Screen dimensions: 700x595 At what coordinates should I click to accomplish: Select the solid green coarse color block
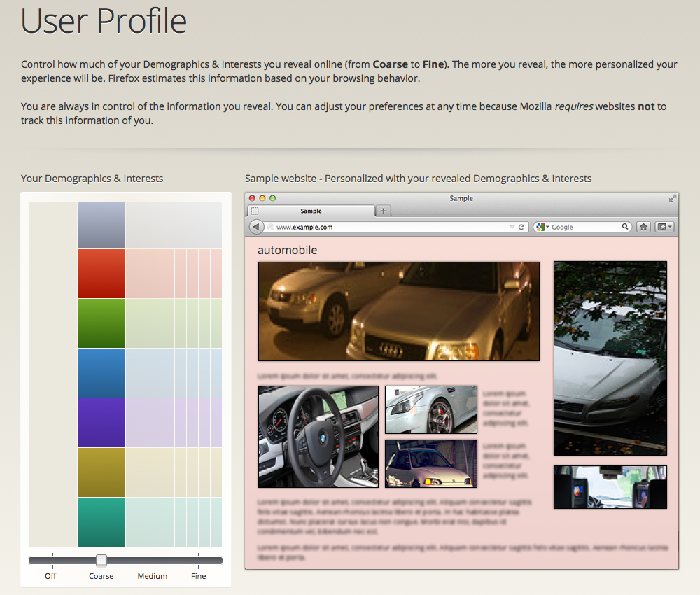[101, 323]
